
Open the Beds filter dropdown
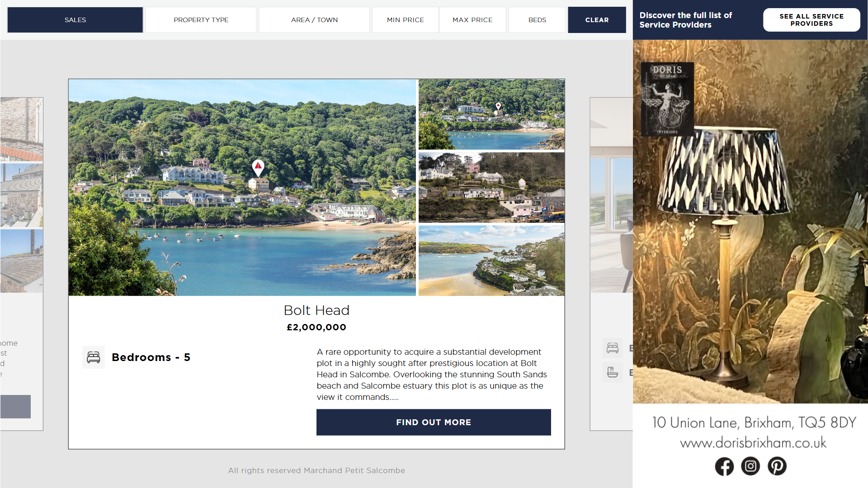coord(537,20)
